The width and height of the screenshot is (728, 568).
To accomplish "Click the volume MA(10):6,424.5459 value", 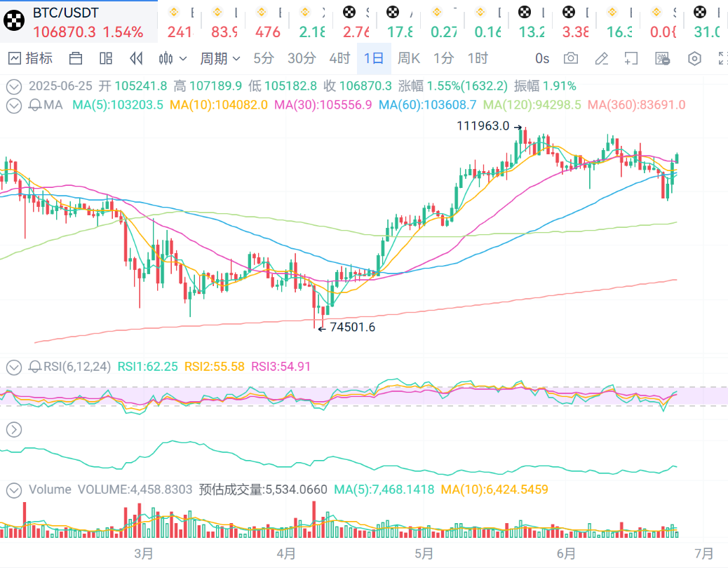I will (x=494, y=490).
